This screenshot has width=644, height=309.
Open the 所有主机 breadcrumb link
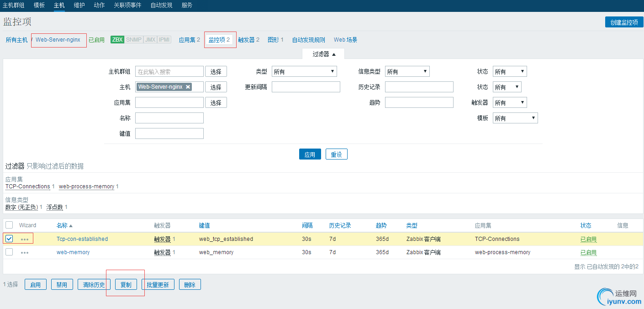[x=16, y=40]
